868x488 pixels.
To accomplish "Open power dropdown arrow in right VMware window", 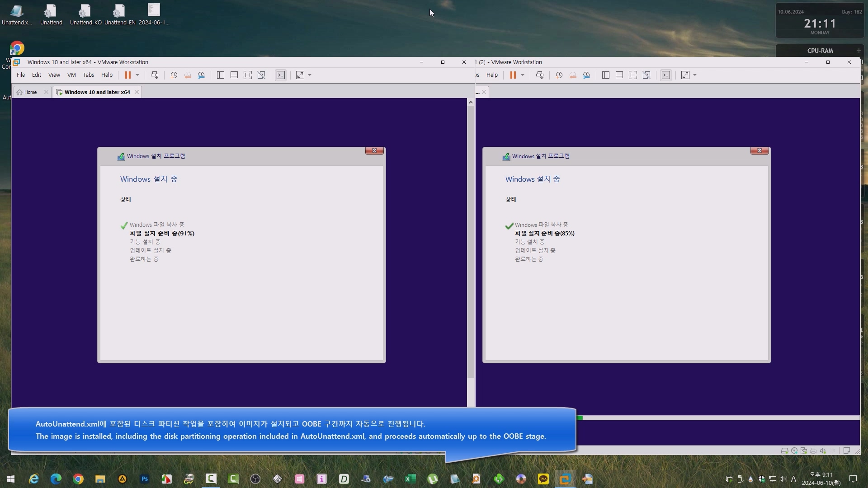I will click(x=523, y=75).
